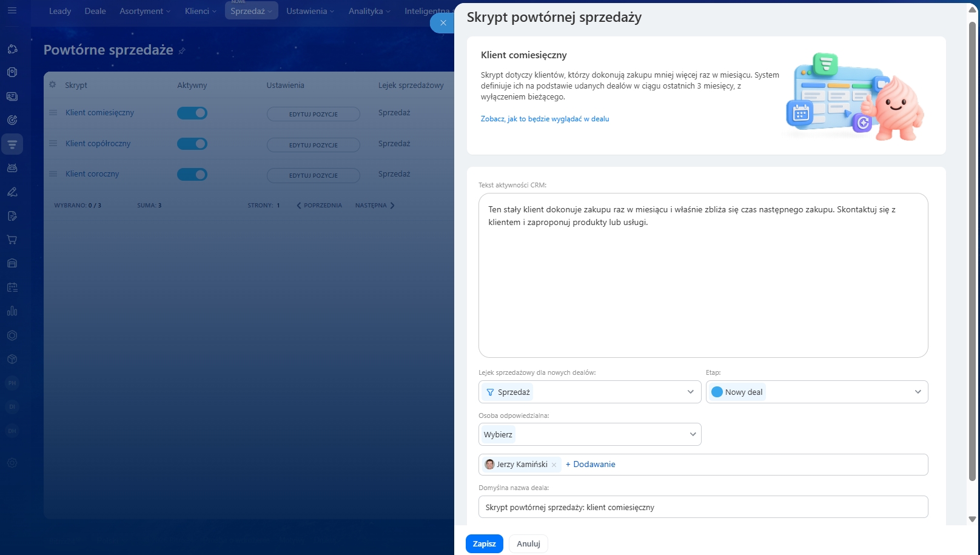Open the hamburger menu in the top-left corner
980x555 pixels.
point(12,11)
